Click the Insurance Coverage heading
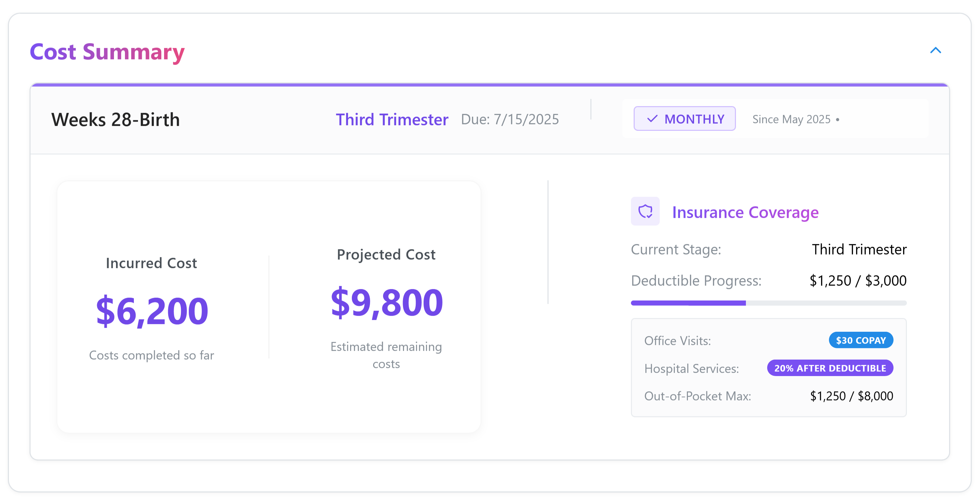This screenshot has width=980, height=499. (x=745, y=212)
